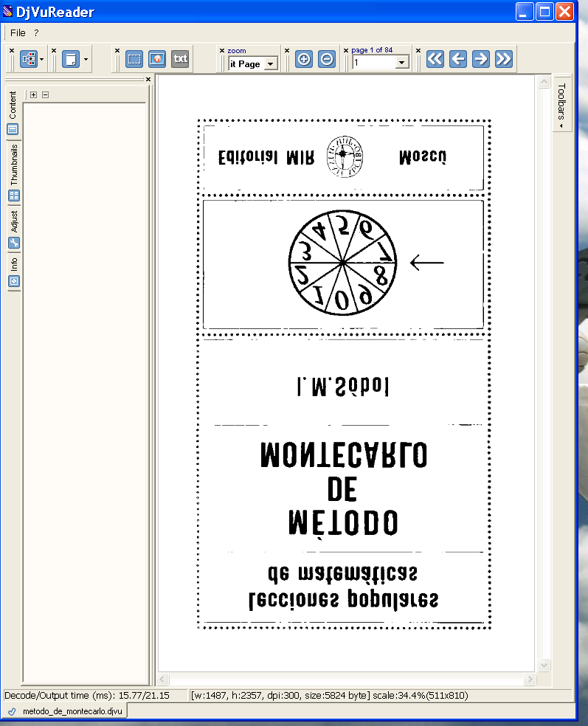This screenshot has width=588, height=726.
Task: Click the DjVuReader title bar app icon
Action: [x=7, y=11]
